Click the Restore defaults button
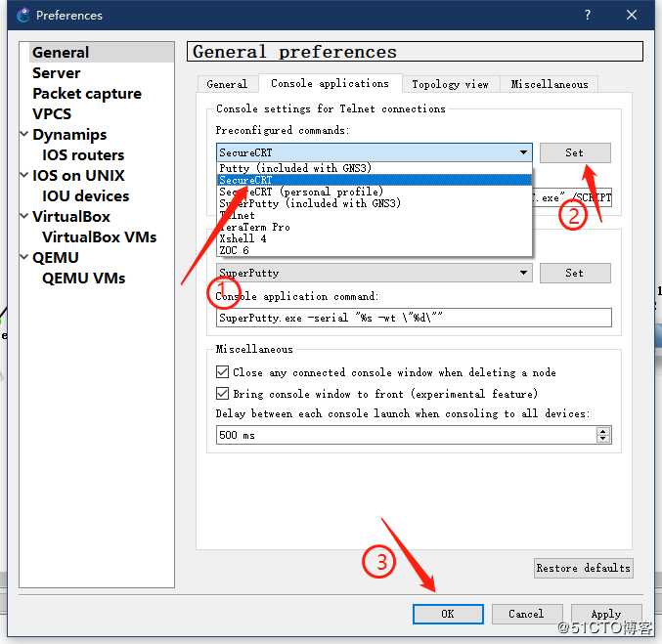Image resolution: width=662 pixels, height=644 pixels. pos(584,568)
